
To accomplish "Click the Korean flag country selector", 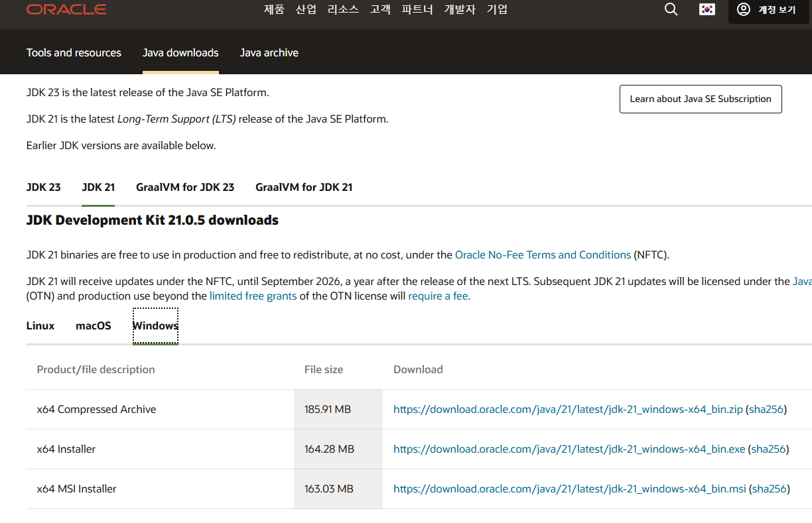I will tap(707, 9).
